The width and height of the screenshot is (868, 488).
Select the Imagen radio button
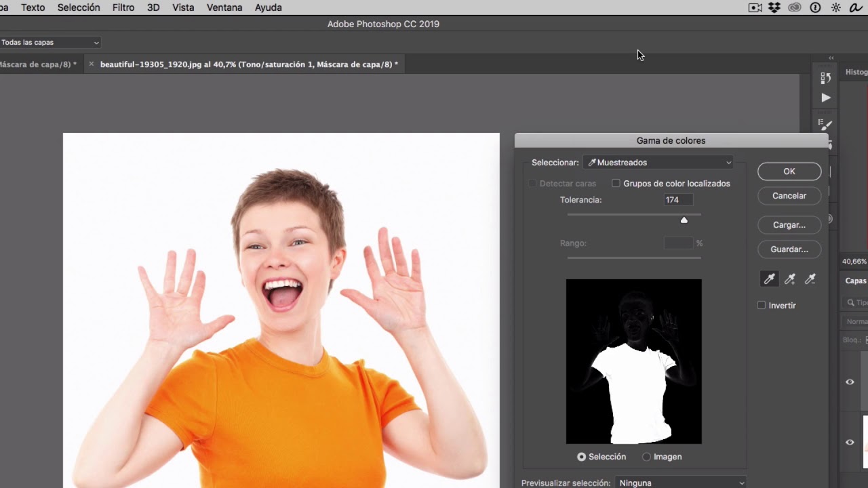coord(646,457)
